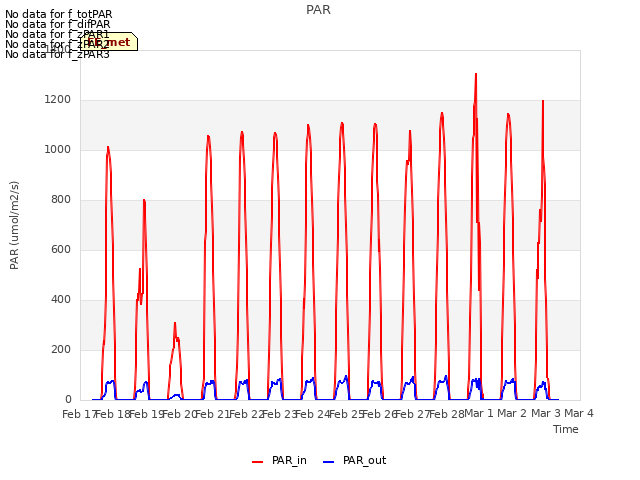Click the highest PAR_in peak on Mar 1
This screenshot has height=480, width=640.
click(476, 75)
